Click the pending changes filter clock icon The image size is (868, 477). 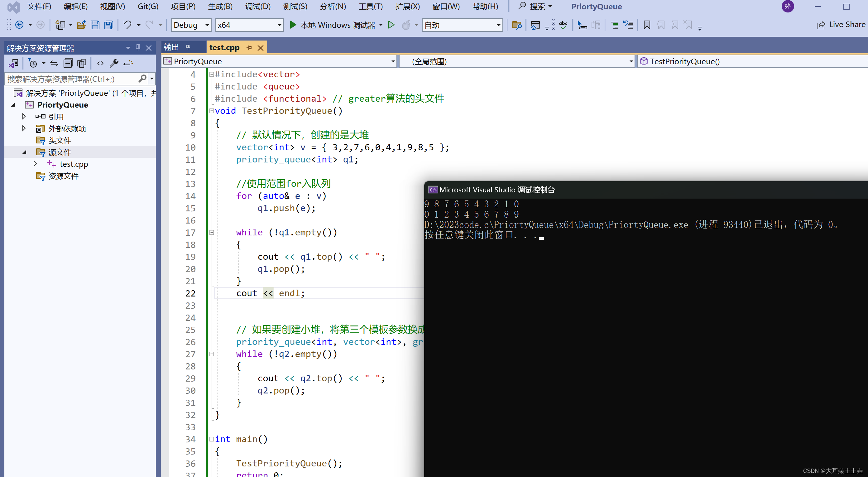tap(33, 63)
